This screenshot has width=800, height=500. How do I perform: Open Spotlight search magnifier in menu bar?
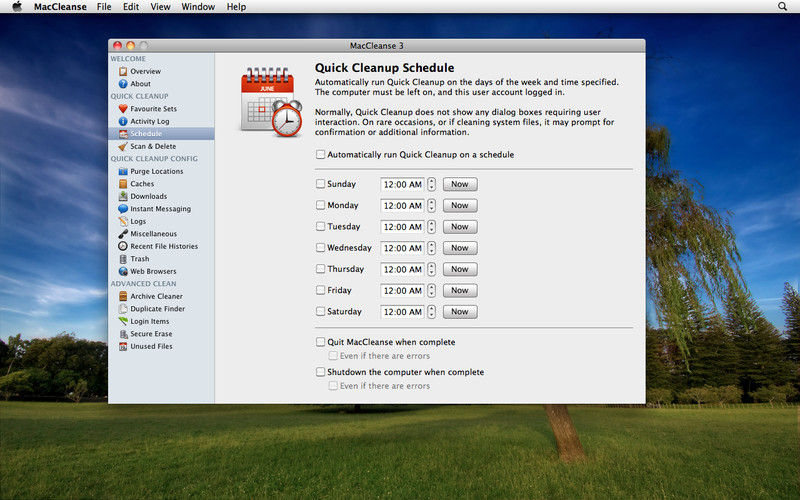[782, 7]
